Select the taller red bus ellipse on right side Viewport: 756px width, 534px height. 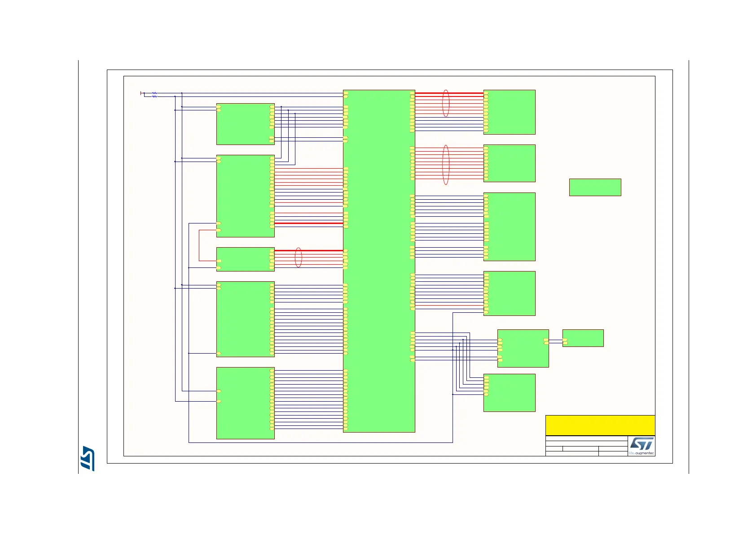click(445, 165)
